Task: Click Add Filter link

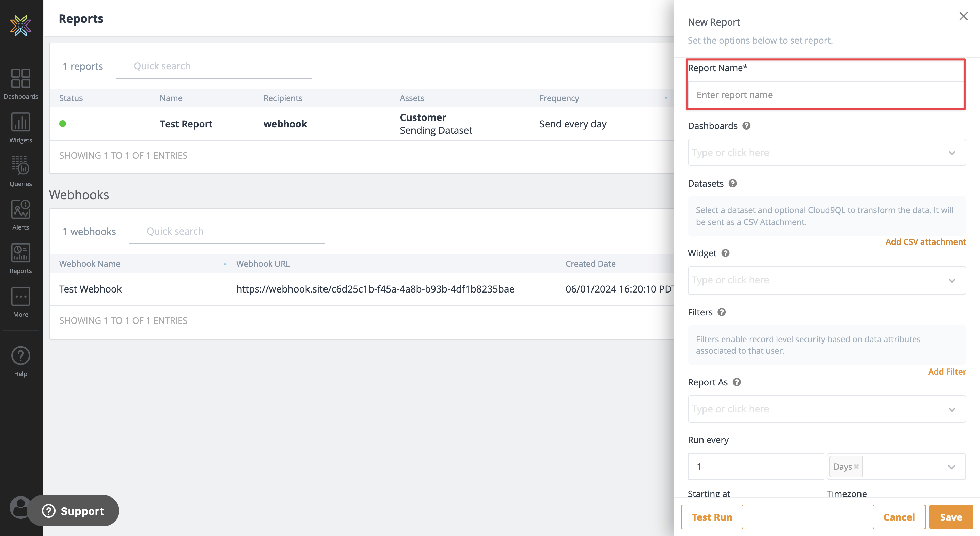Action: [947, 372]
